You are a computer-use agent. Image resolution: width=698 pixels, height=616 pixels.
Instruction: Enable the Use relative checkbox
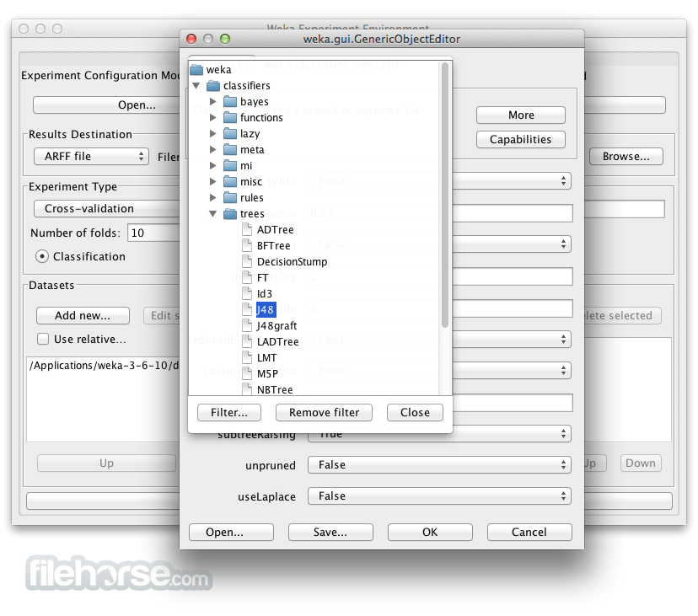43,339
